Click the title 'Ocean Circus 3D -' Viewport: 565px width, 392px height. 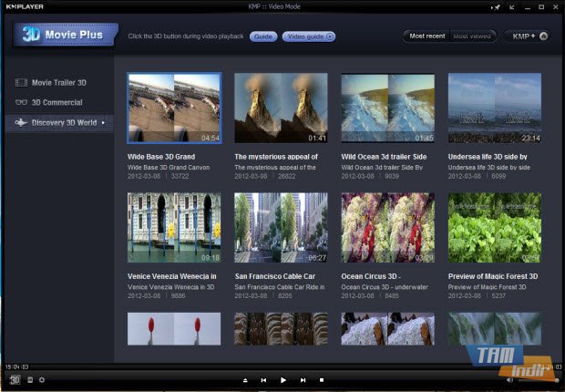371,276
